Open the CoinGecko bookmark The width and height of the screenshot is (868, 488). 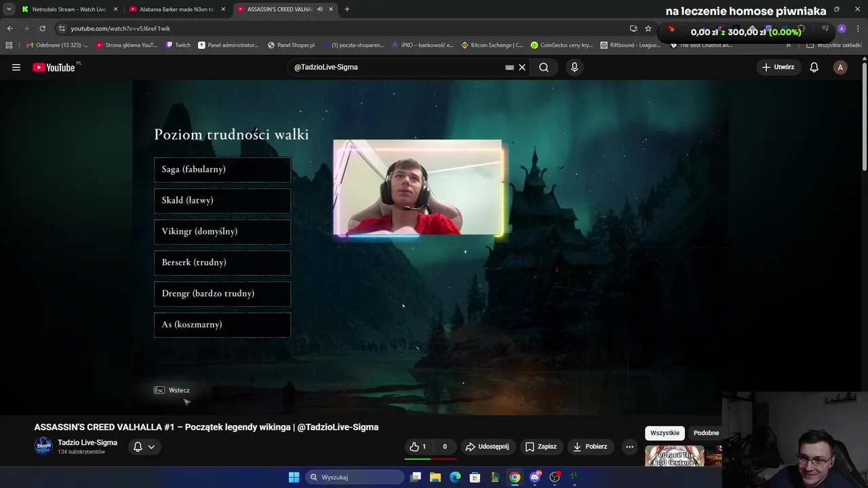pos(561,45)
